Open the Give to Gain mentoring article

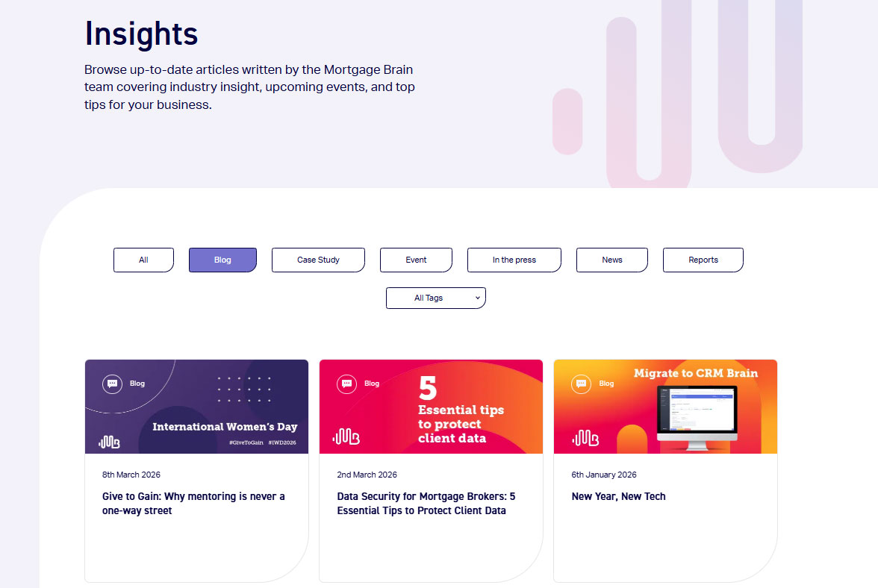[x=193, y=503]
